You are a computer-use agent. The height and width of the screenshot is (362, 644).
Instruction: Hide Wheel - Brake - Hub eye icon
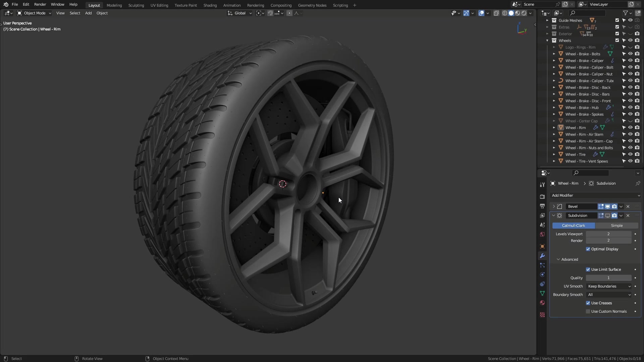click(x=630, y=107)
